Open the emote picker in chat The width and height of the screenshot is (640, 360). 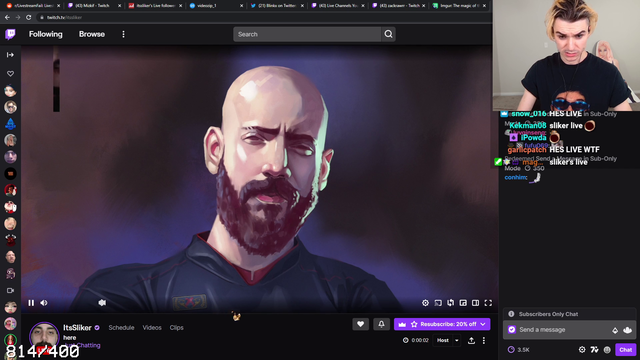click(628, 330)
